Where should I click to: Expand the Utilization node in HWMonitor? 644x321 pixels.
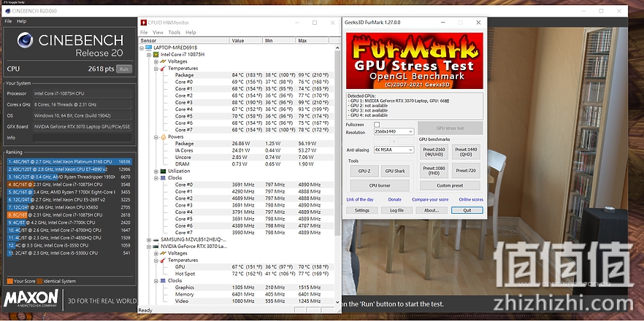click(156, 171)
